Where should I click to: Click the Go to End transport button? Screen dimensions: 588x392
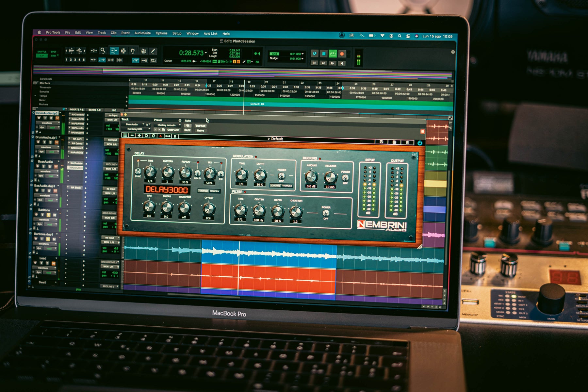[x=341, y=63]
